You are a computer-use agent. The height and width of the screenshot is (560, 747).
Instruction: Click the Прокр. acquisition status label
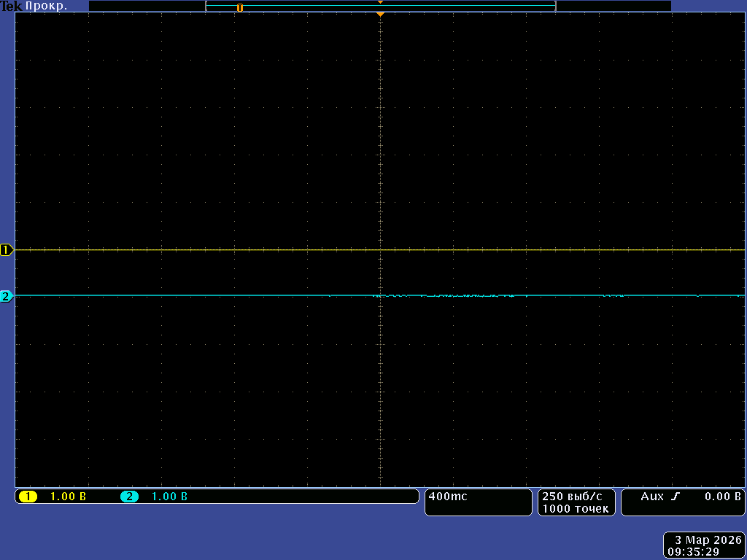click(x=47, y=6)
